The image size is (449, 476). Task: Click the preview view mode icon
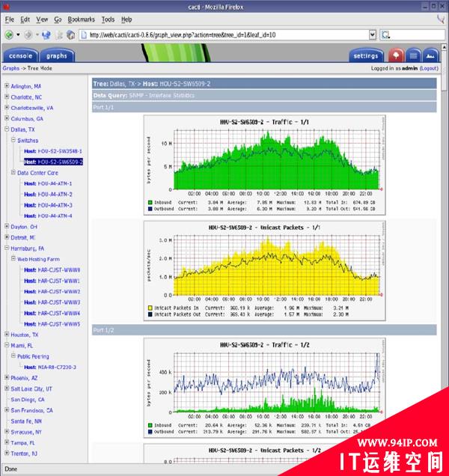(430, 55)
